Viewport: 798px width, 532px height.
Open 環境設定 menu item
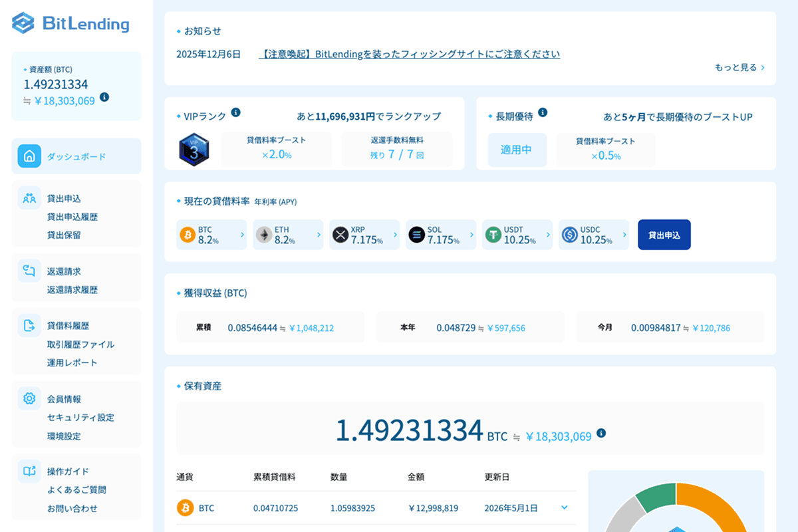click(x=64, y=436)
